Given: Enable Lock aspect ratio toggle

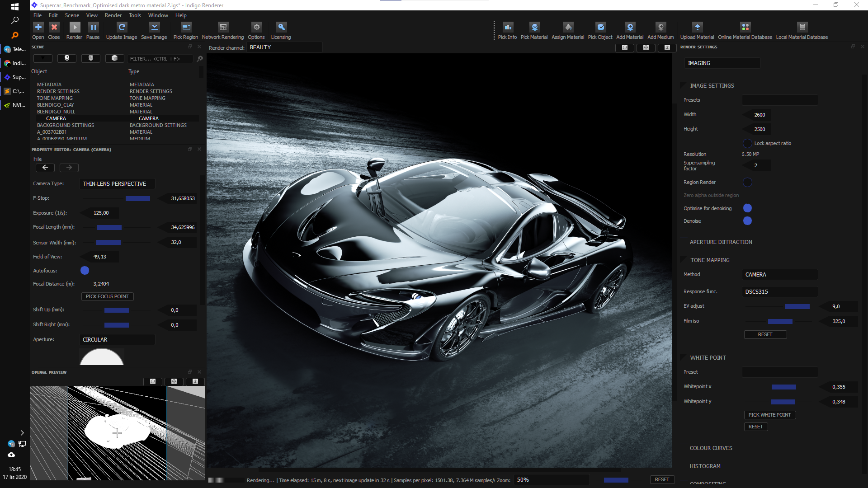Looking at the screenshot, I should click(x=747, y=143).
